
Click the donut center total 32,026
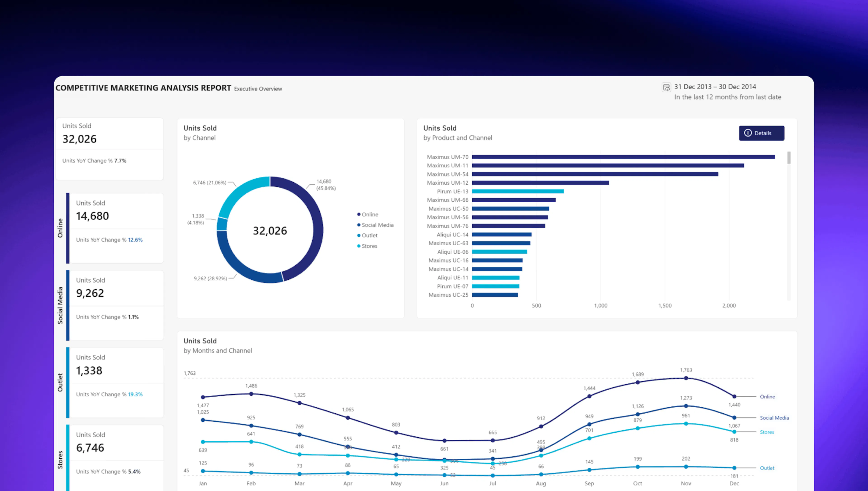(270, 231)
